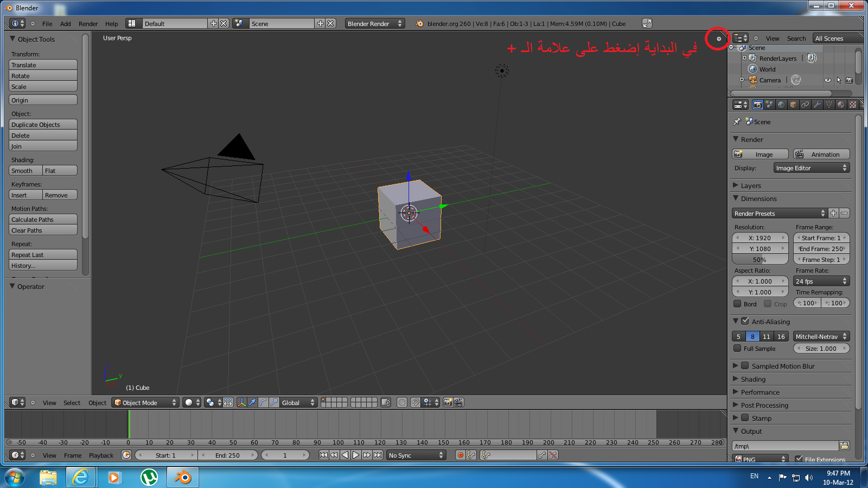The image size is (868, 488).
Task: Open the Help menu
Action: pyautogui.click(x=111, y=24)
